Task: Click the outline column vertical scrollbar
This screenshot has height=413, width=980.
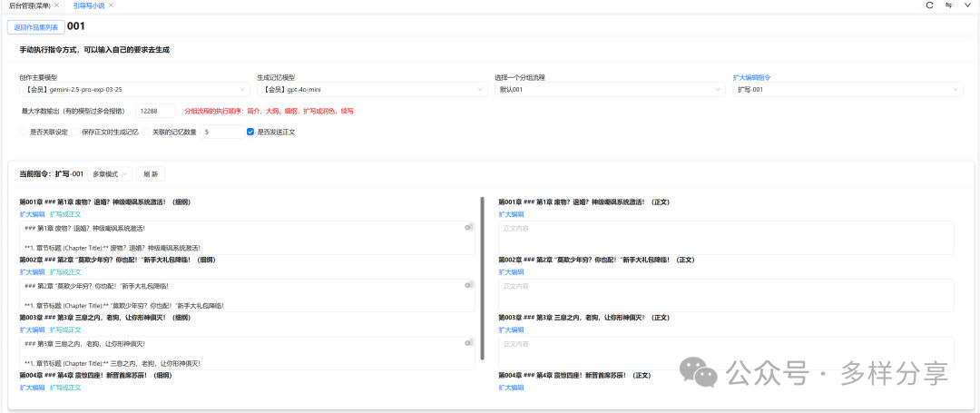Action: pos(483,278)
